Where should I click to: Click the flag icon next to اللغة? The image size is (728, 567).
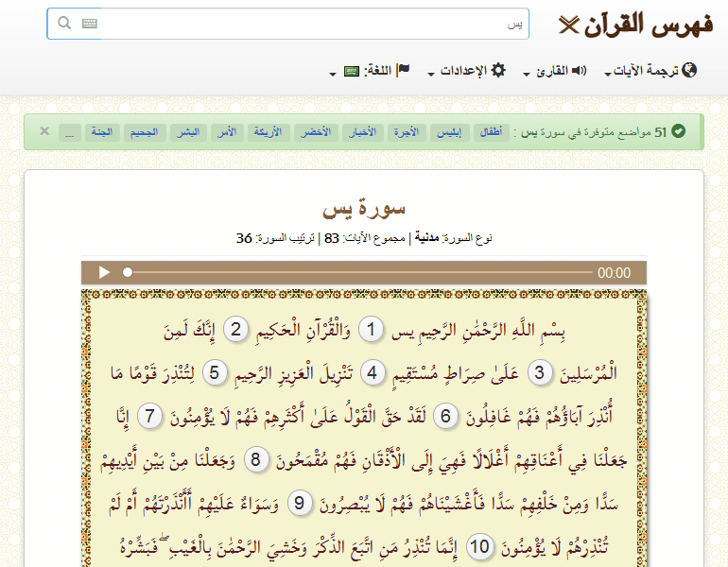pos(403,70)
